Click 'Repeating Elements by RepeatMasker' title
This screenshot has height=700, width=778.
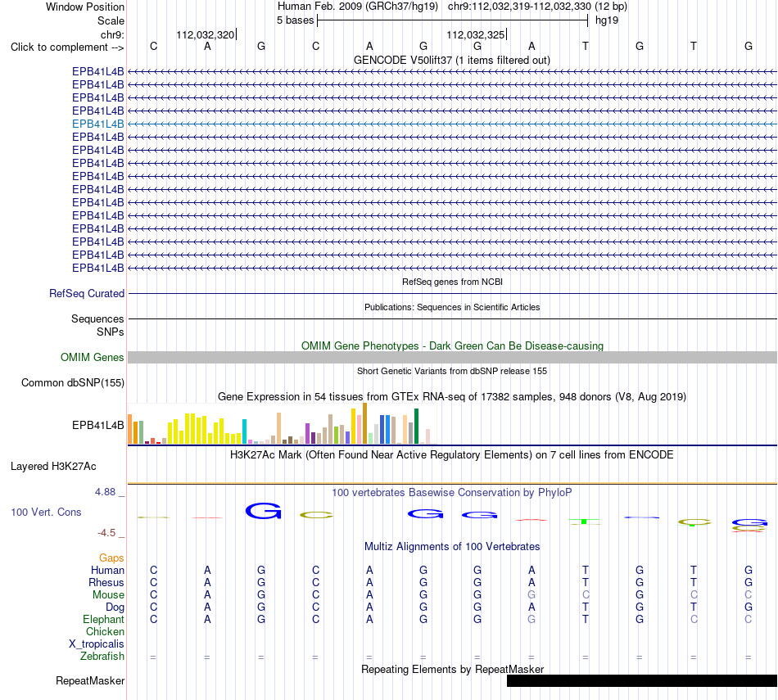(453, 669)
